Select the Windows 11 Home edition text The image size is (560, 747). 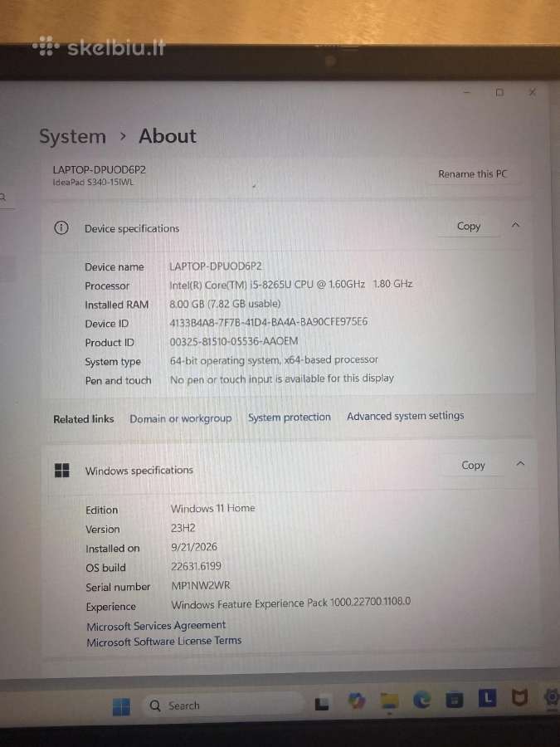pos(213,508)
